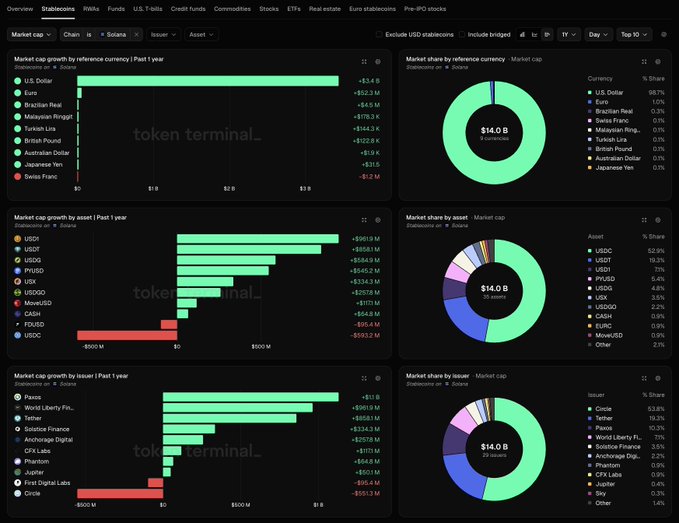The image size is (679, 523).
Task: Open the 1Y time range dropdown
Action: [x=569, y=35]
